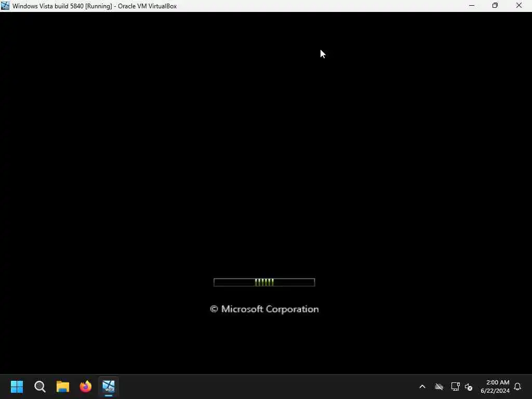Screen dimensions: 532x399
Task: Open the Windows Start menu
Action: [x=17, y=387]
